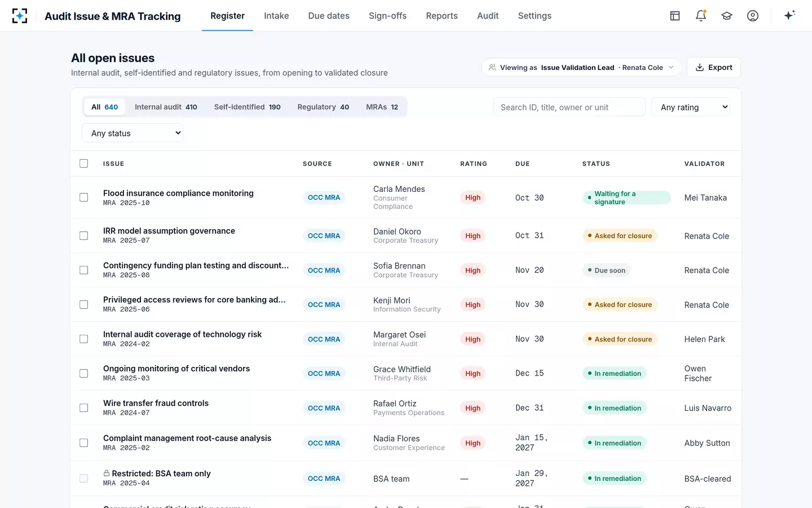Open the graduation cap learning icon

click(x=727, y=16)
